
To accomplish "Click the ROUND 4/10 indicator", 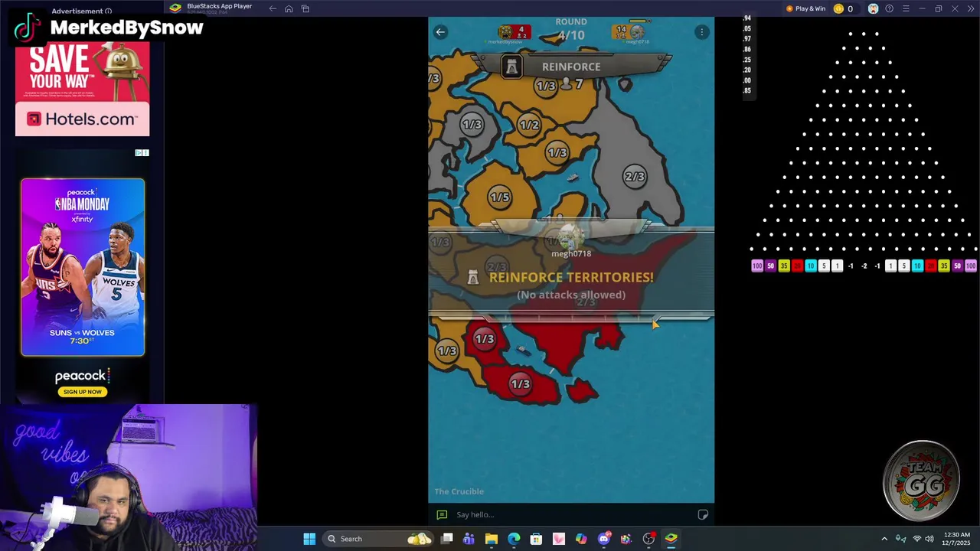I will [x=571, y=30].
